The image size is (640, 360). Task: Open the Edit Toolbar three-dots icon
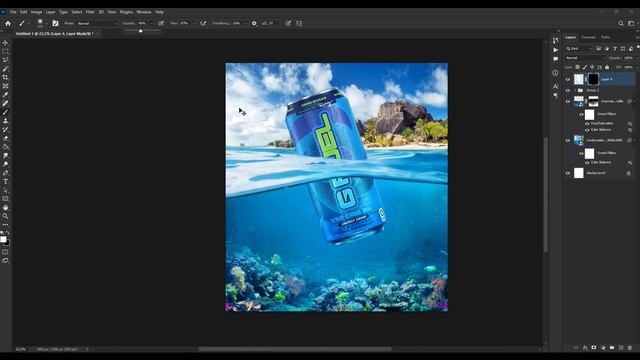click(x=5, y=225)
